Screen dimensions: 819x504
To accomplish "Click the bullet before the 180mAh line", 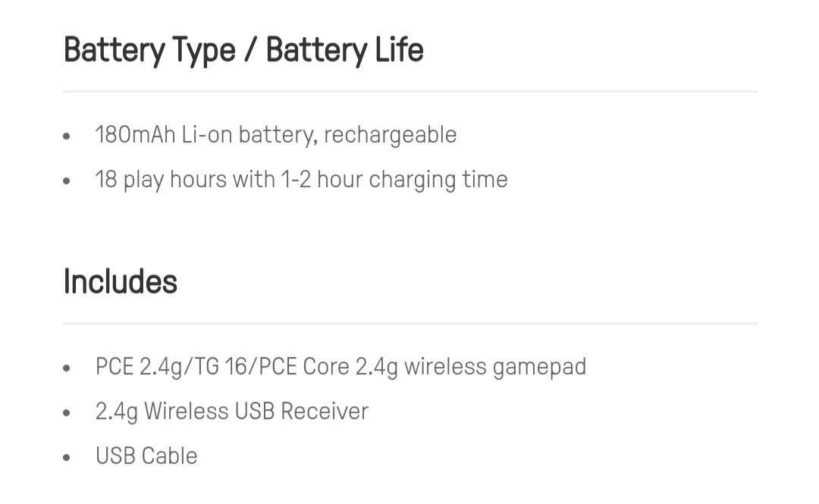I will 67,136.
